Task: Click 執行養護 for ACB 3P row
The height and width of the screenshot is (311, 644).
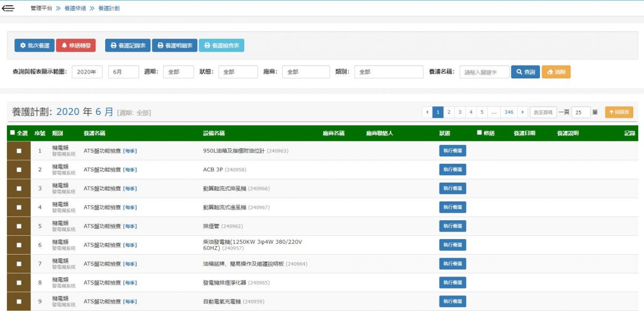Action: (x=452, y=170)
